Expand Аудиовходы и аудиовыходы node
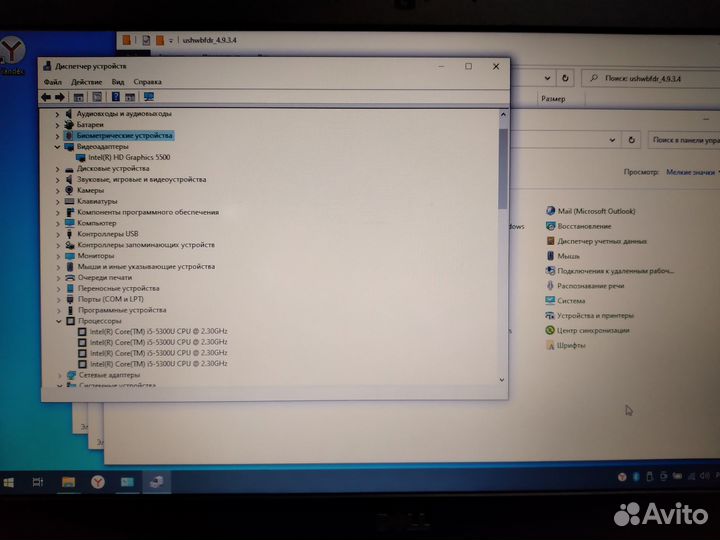This screenshot has width=720, height=540. pos(57,114)
